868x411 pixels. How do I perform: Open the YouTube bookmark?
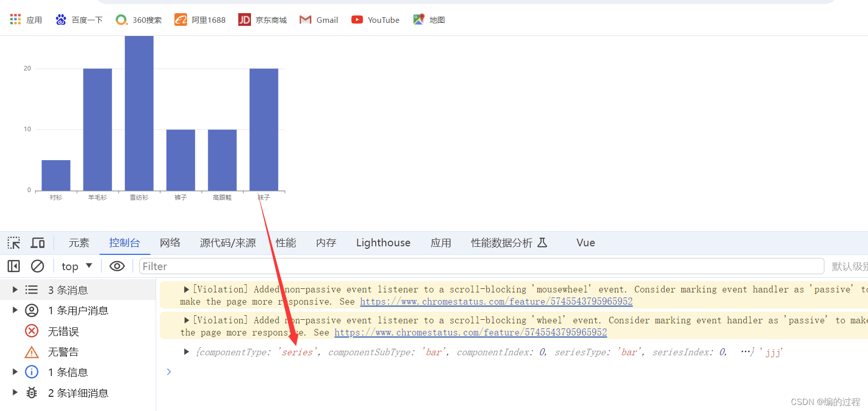tap(376, 20)
